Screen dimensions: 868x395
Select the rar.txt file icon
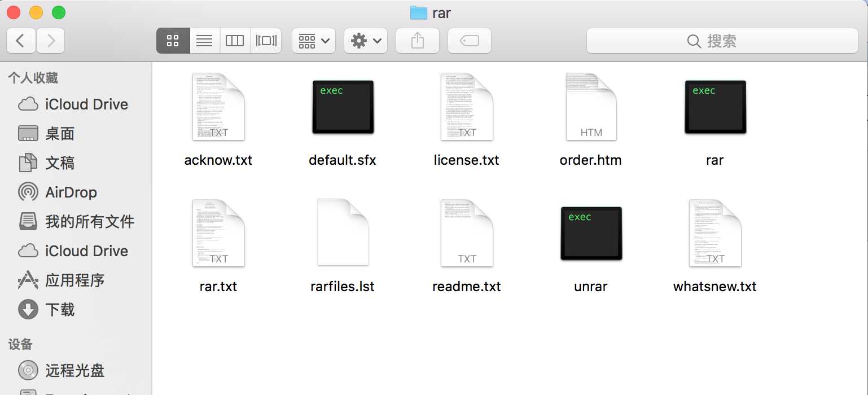[218, 232]
